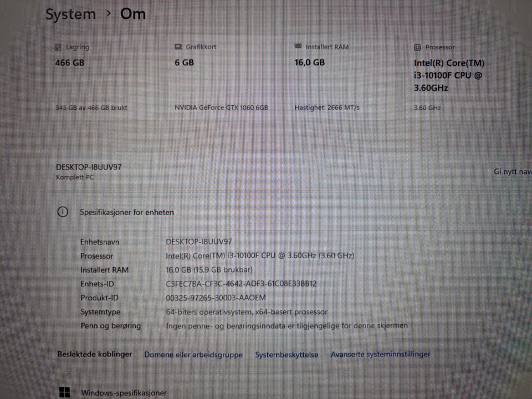Click the Prosessor chip icon
Screen dimensions: 532x399
418,48
